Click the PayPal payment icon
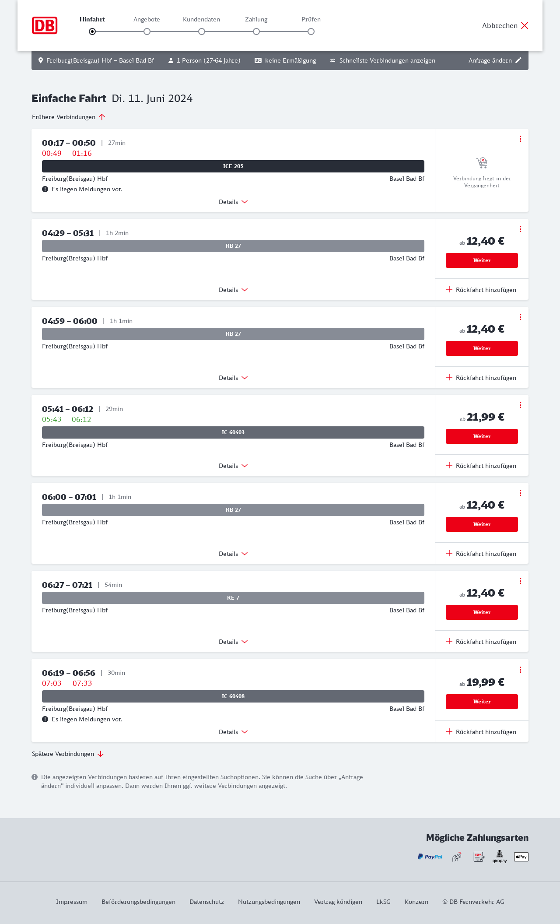Screen dimensions: 560x924 [x=430, y=857]
